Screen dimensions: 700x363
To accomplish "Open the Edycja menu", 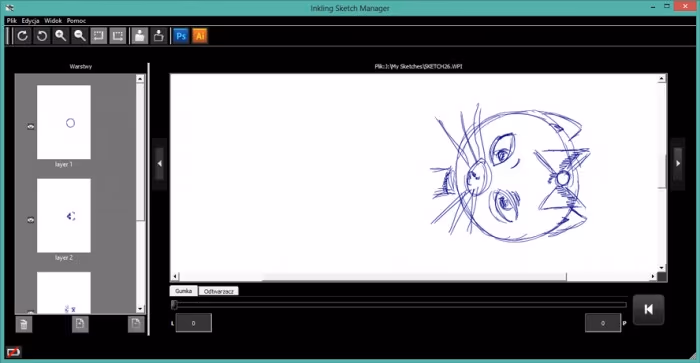I will (x=30, y=21).
